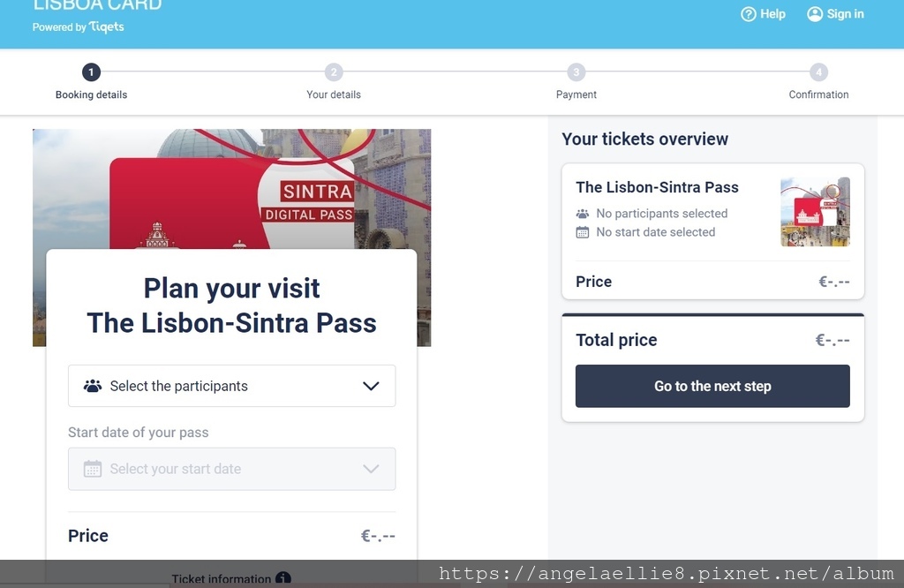Image resolution: width=904 pixels, height=588 pixels.
Task: Click the Sign in user avatar icon
Action: (x=815, y=14)
